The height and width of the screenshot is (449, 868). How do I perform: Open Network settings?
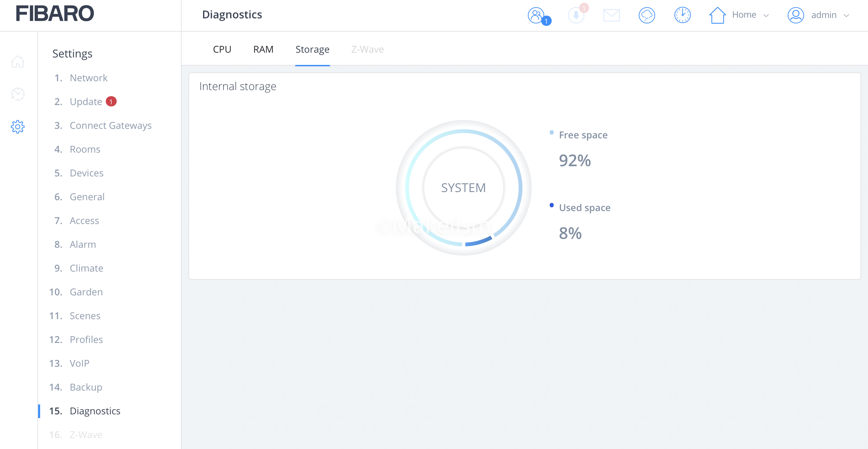click(x=88, y=78)
